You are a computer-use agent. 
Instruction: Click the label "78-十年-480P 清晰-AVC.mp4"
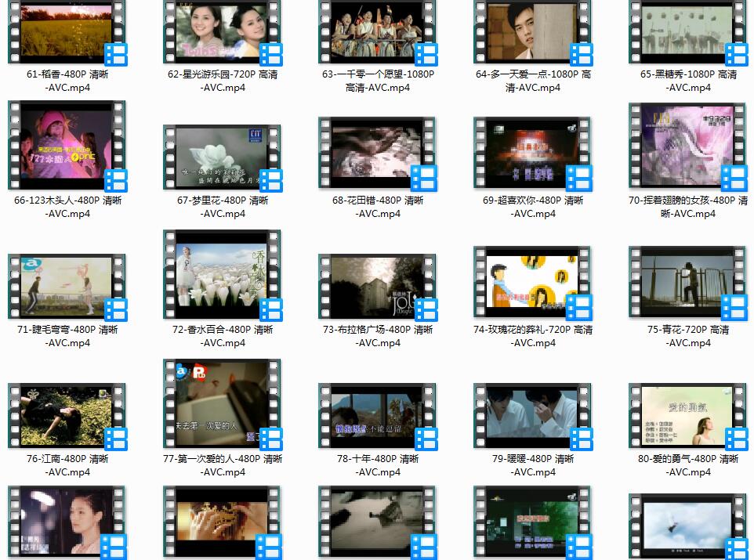click(x=378, y=465)
